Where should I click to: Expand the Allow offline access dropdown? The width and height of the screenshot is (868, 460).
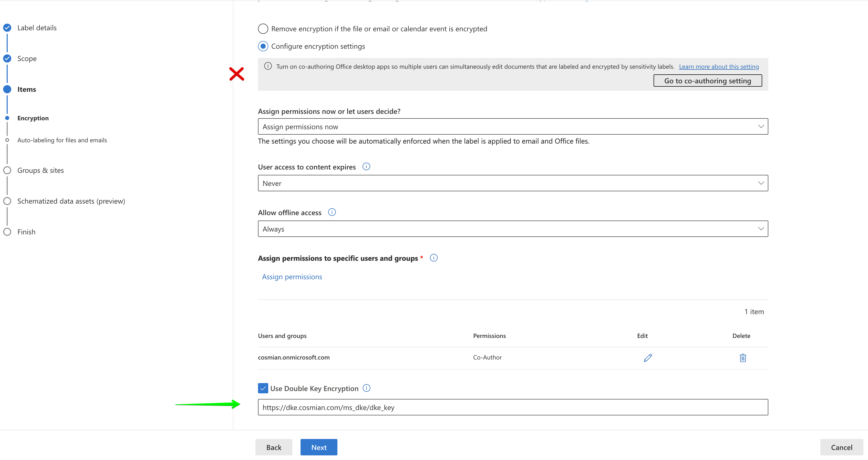pyautogui.click(x=761, y=228)
